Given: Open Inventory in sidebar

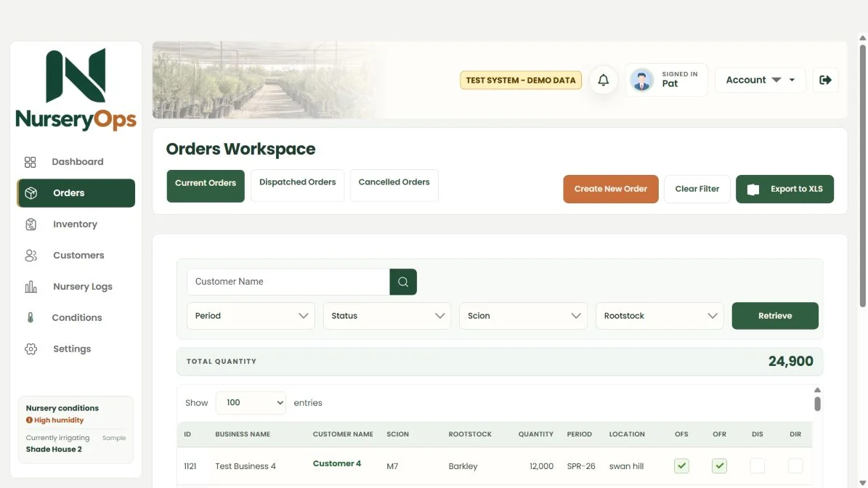Looking at the screenshot, I should pos(76,224).
